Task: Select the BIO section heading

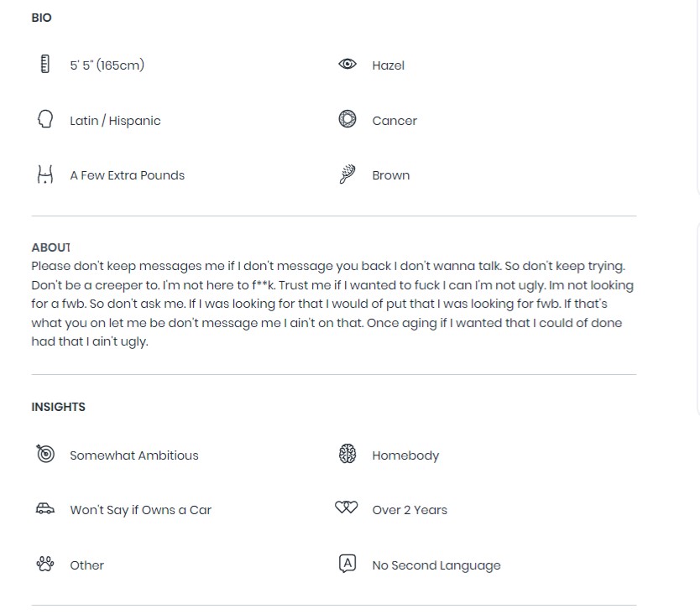Action: (42, 18)
